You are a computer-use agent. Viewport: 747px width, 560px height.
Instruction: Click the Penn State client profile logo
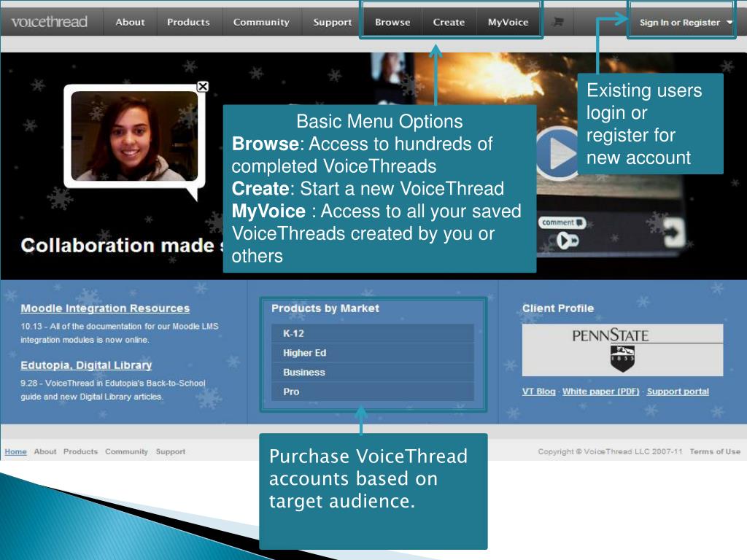click(622, 350)
